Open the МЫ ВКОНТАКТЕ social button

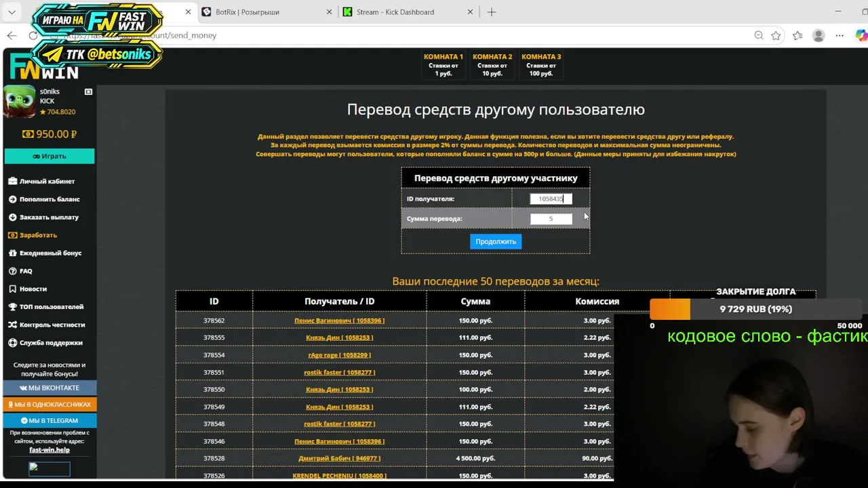[x=50, y=388]
